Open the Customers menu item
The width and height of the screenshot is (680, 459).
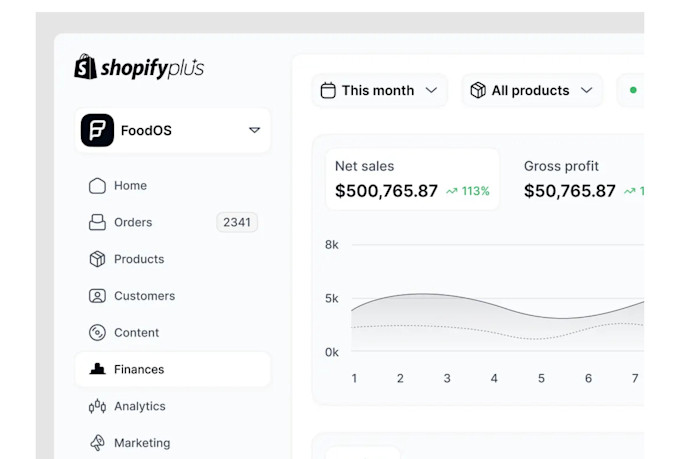click(173, 296)
